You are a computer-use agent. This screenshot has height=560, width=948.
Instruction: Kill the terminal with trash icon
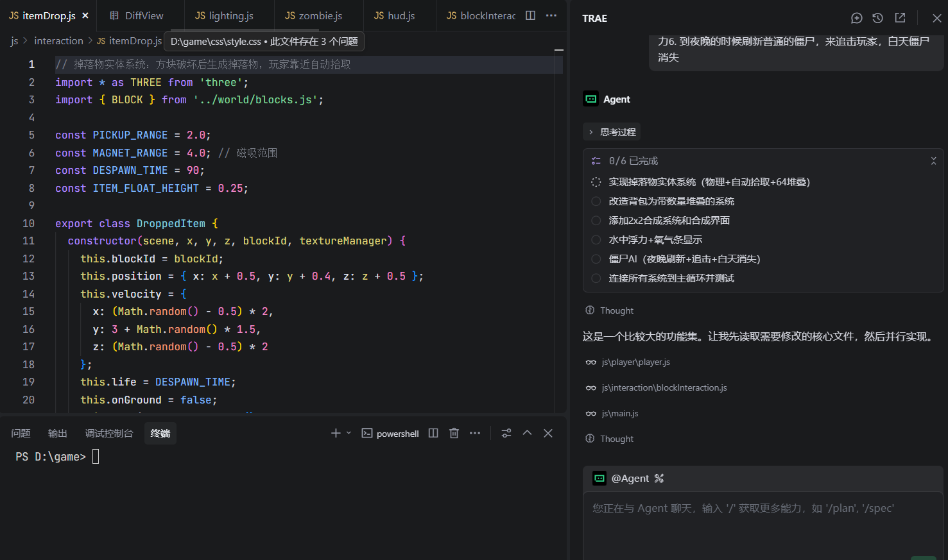tap(454, 434)
